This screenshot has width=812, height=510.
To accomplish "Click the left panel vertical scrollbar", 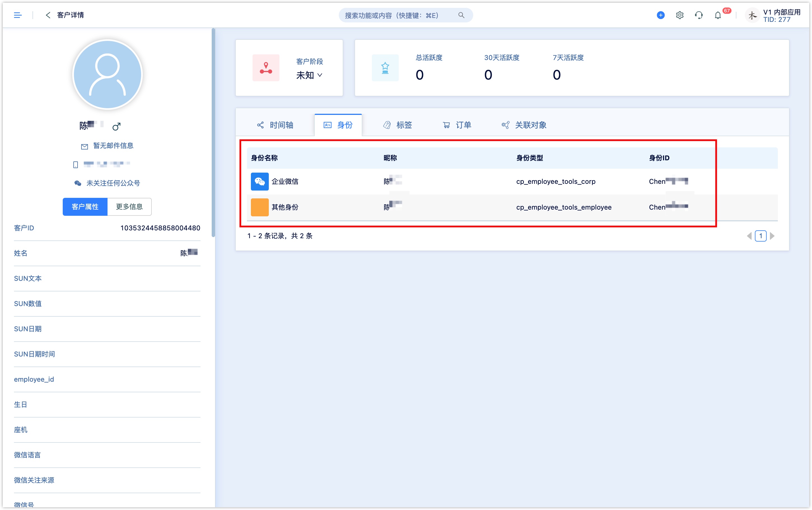I will (213, 133).
